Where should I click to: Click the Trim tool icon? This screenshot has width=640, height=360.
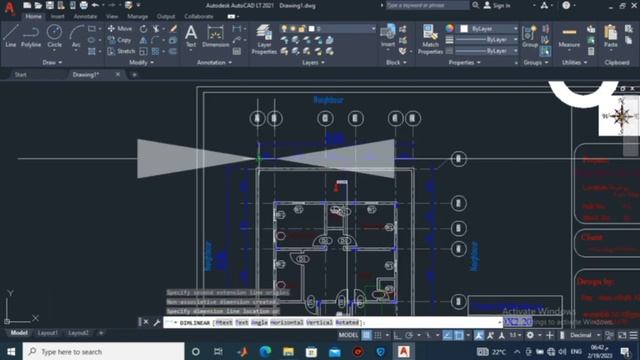(x=156, y=29)
